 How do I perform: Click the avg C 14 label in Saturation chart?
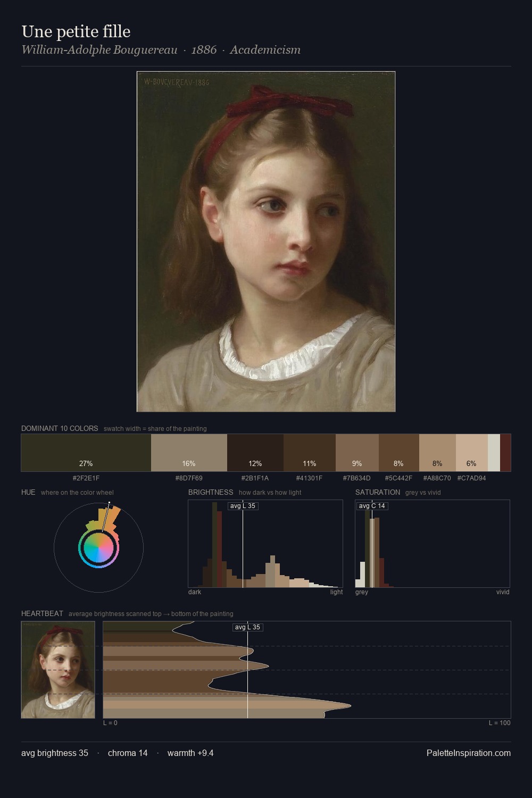tap(372, 506)
